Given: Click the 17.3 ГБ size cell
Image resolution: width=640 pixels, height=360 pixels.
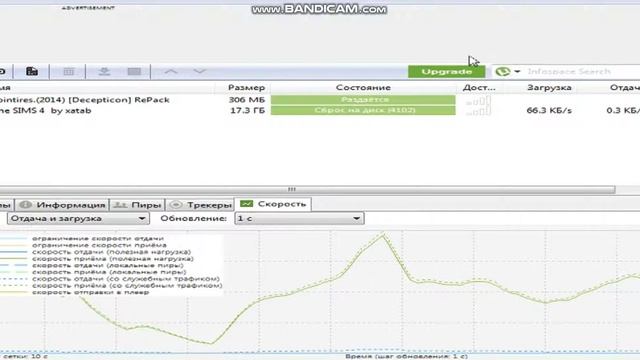Looking at the screenshot, I should [x=247, y=110].
